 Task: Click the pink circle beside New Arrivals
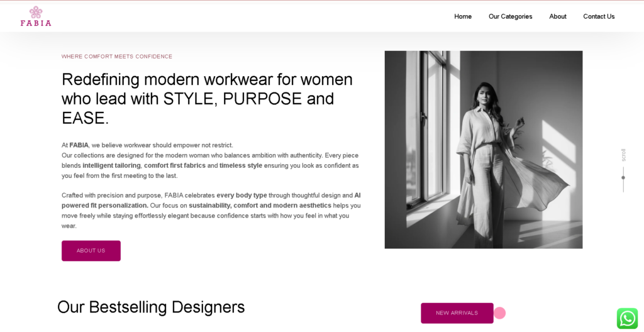[x=499, y=313]
